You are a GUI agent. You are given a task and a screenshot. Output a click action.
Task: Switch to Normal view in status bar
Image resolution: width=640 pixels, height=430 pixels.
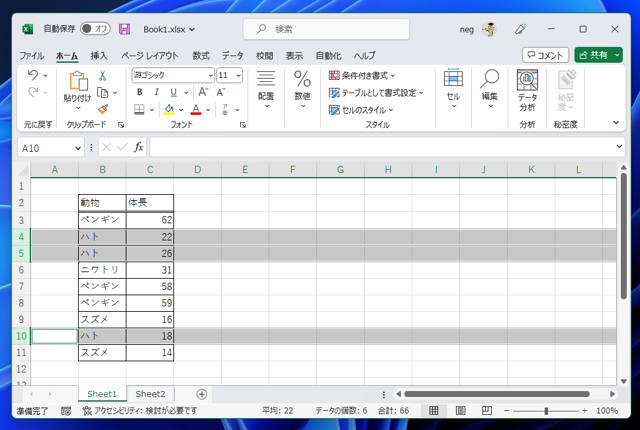[434, 410]
